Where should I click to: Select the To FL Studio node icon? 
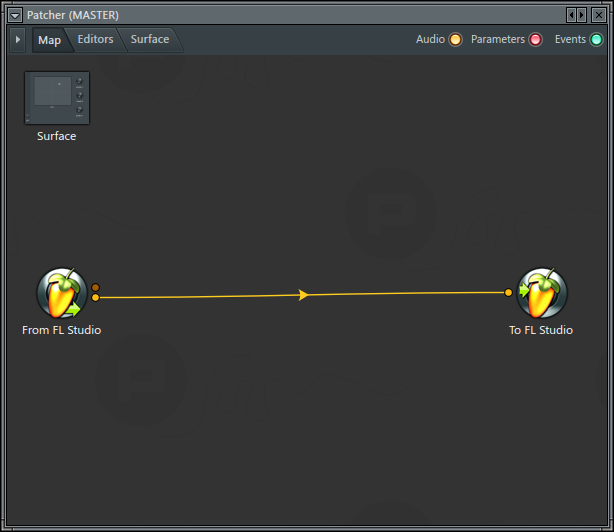click(542, 293)
